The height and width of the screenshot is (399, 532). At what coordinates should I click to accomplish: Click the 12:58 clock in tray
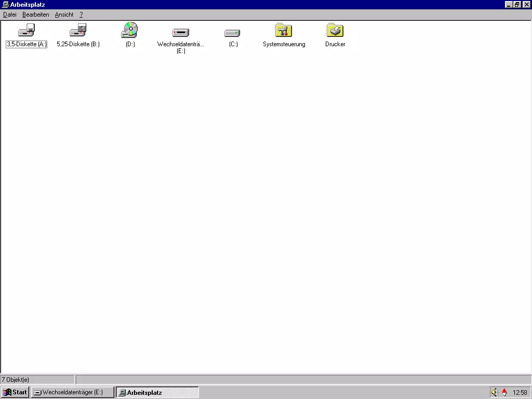(x=520, y=393)
